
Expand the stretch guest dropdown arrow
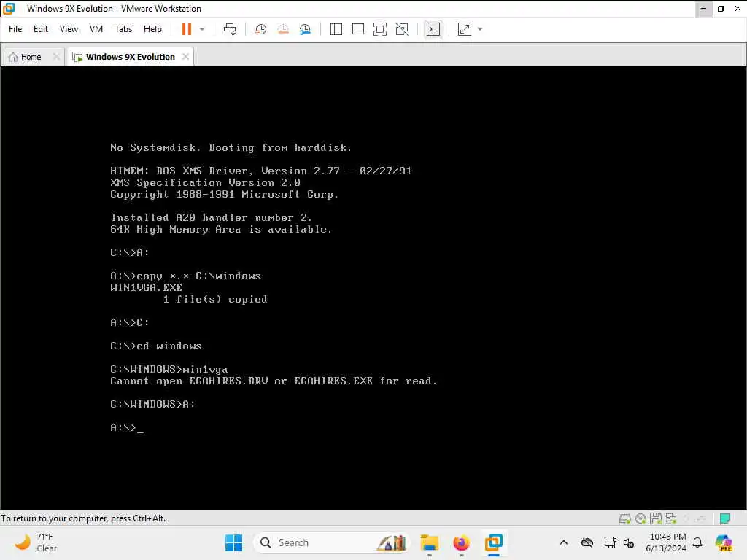480,29
